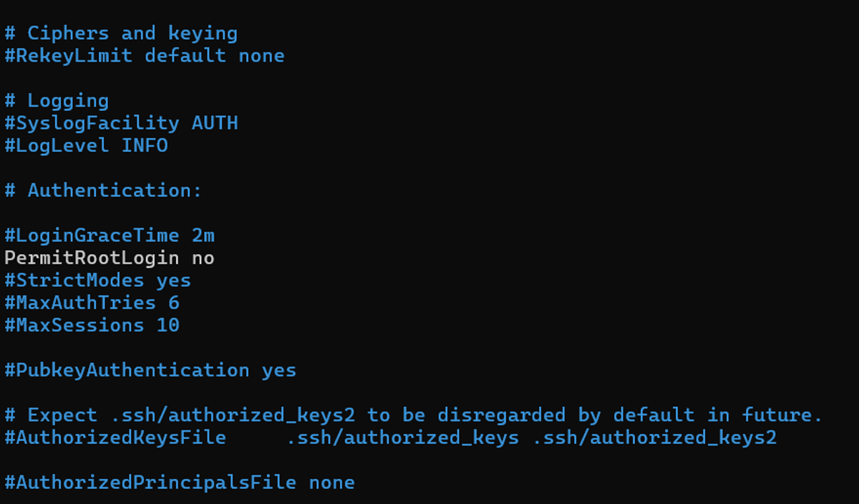The width and height of the screenshot is (859, 504).
Task: Click the INFO value after #LogLevel
Action: tap(145, 146)
